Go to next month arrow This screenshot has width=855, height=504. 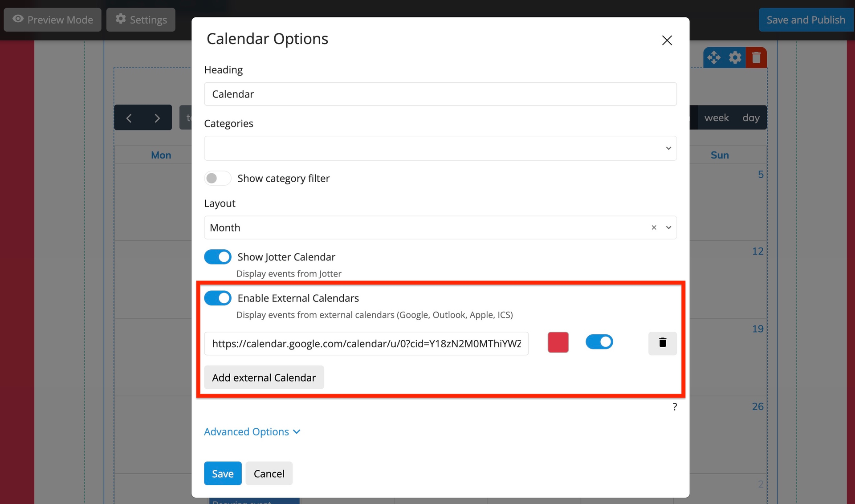(x=157, y=118)
